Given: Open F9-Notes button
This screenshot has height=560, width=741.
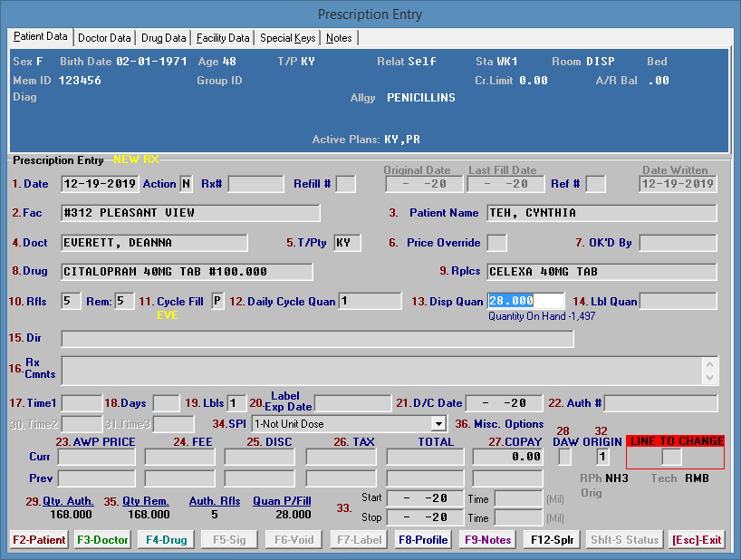Looking at the screenshot, I should [x=488, y=540].
